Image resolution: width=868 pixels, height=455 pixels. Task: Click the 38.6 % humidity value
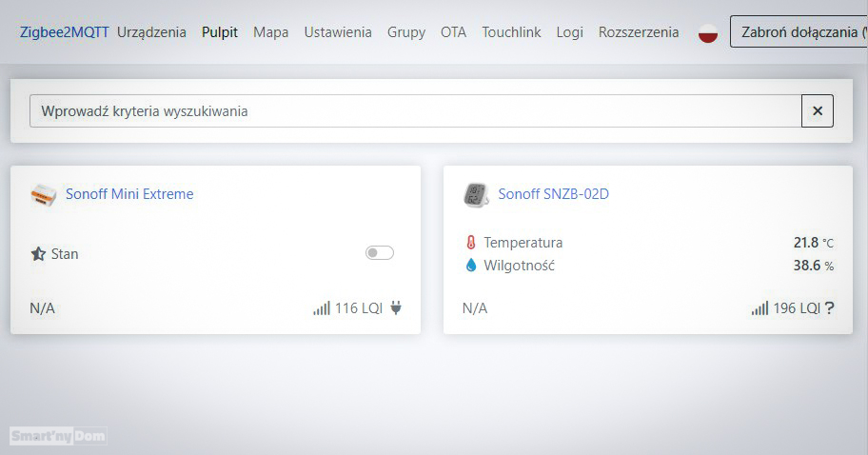pos(813,266)
